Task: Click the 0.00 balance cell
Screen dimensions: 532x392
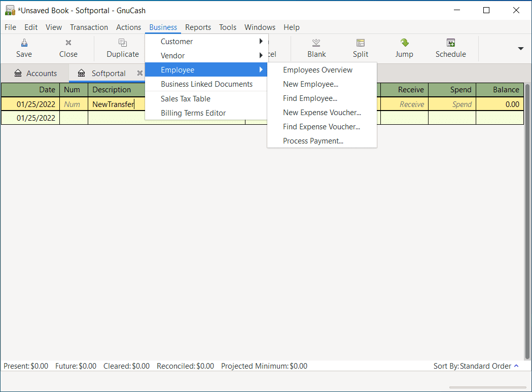Action: click(500, 104)
